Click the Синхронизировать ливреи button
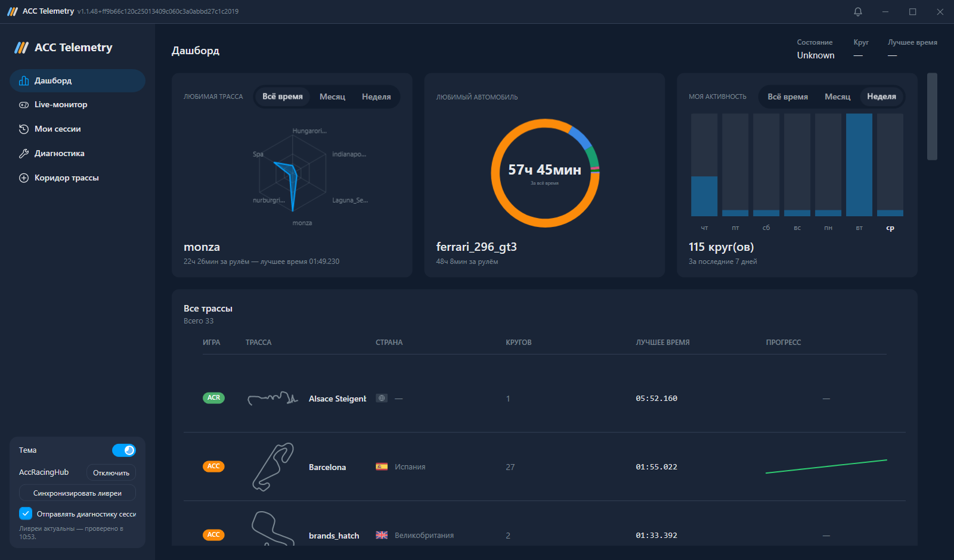 click(x=78, y=493)
